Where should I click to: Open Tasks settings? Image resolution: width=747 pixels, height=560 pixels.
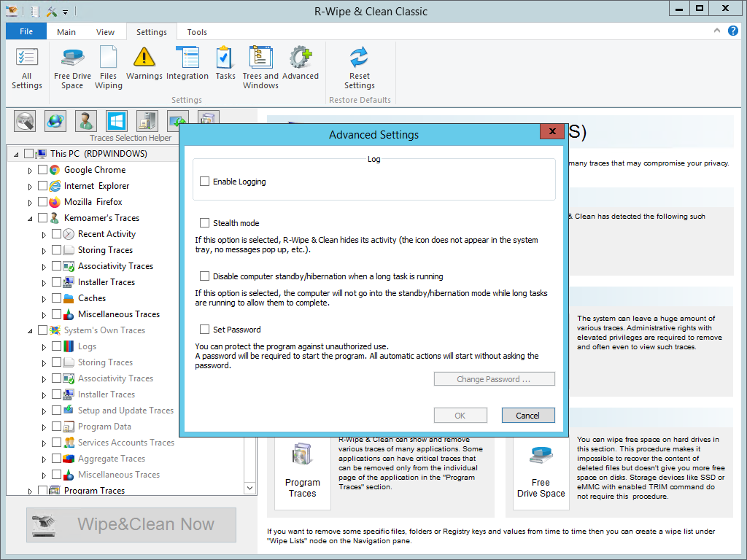coord(225,63)
